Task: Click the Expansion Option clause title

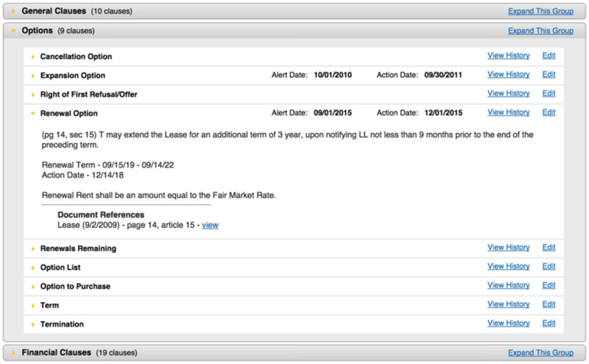Action: coord(73,76)
